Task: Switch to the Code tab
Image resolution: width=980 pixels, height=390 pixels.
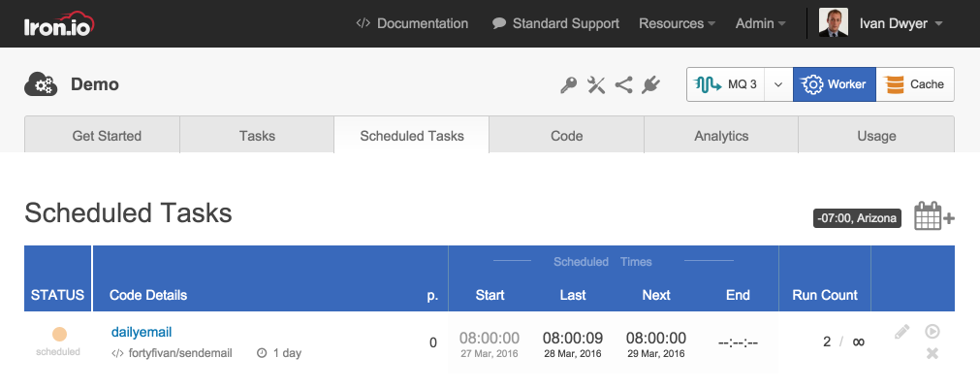Action: (x=566, y=136)
